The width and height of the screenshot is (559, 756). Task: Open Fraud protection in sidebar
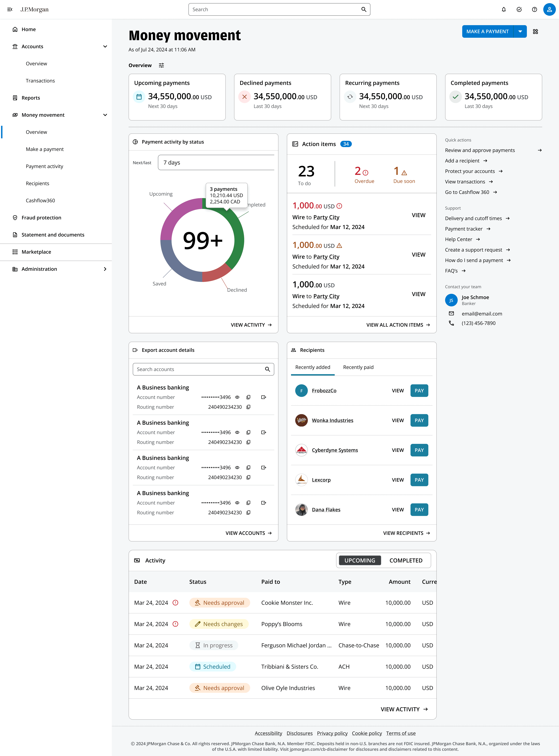41,217
